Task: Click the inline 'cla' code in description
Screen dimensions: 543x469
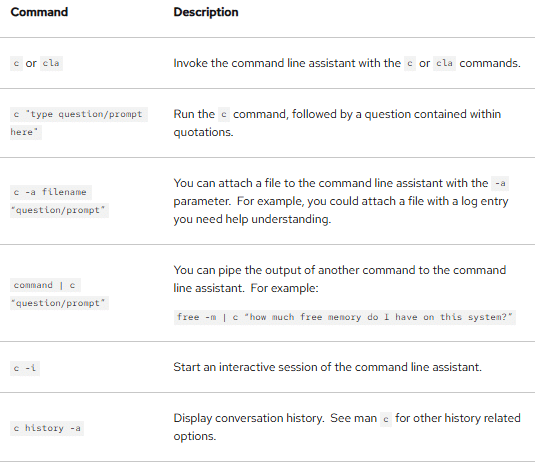Action: (444, 63)
